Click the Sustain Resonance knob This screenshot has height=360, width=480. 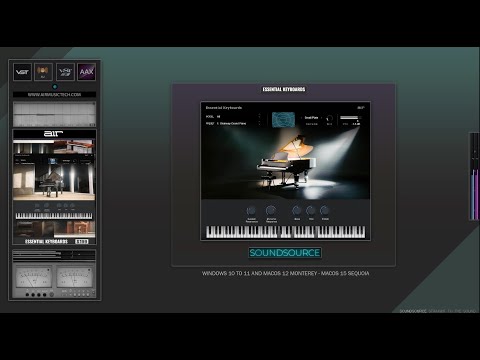(x=251, y=211)
